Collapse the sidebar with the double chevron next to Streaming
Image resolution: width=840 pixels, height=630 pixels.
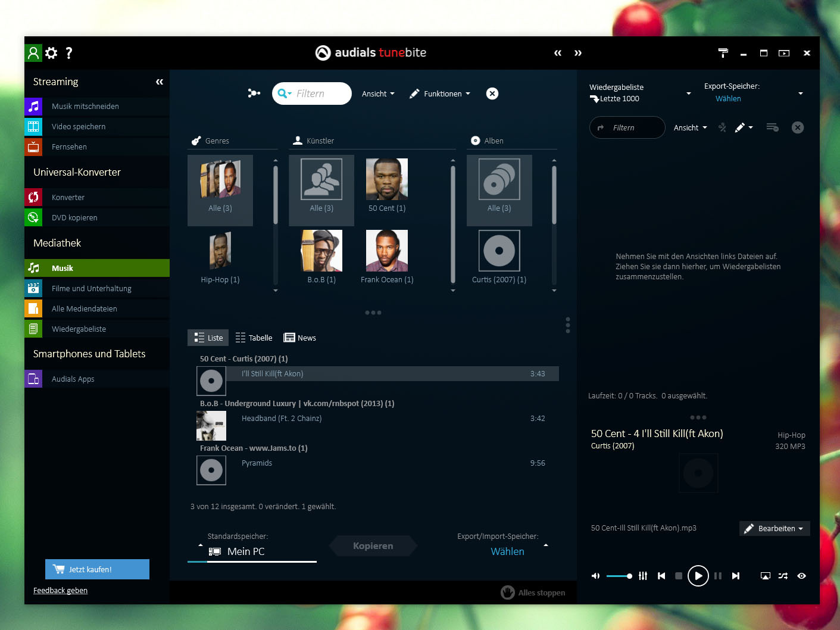[x=160, y=82]
